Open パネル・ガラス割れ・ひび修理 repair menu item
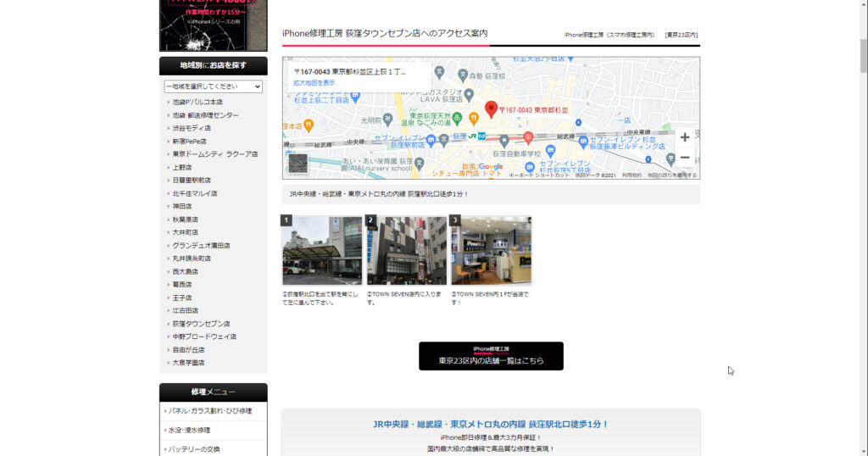The height and width of the screenshot is (456, 868). coord(213,411)
